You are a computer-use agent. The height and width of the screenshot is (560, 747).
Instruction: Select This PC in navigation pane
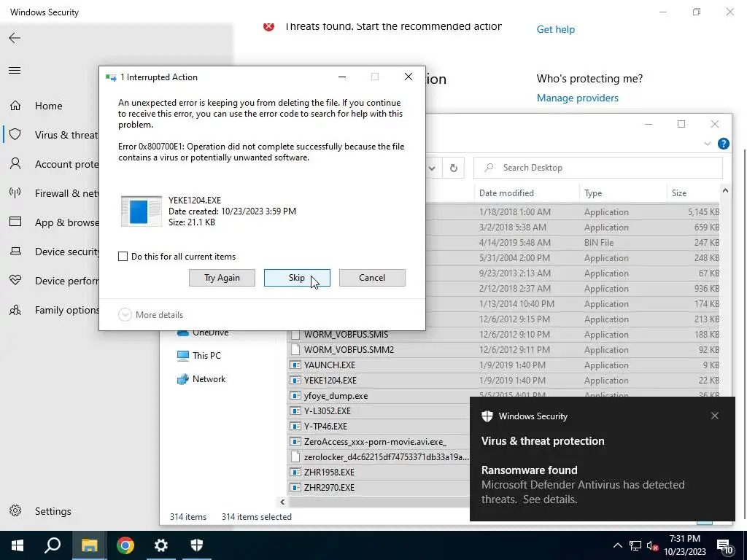tap(199, 356)
